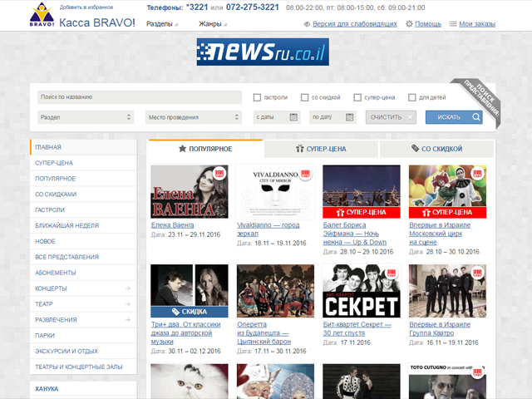
Task: Click the ИСКАТЬ search button
Action: (454, 117)
